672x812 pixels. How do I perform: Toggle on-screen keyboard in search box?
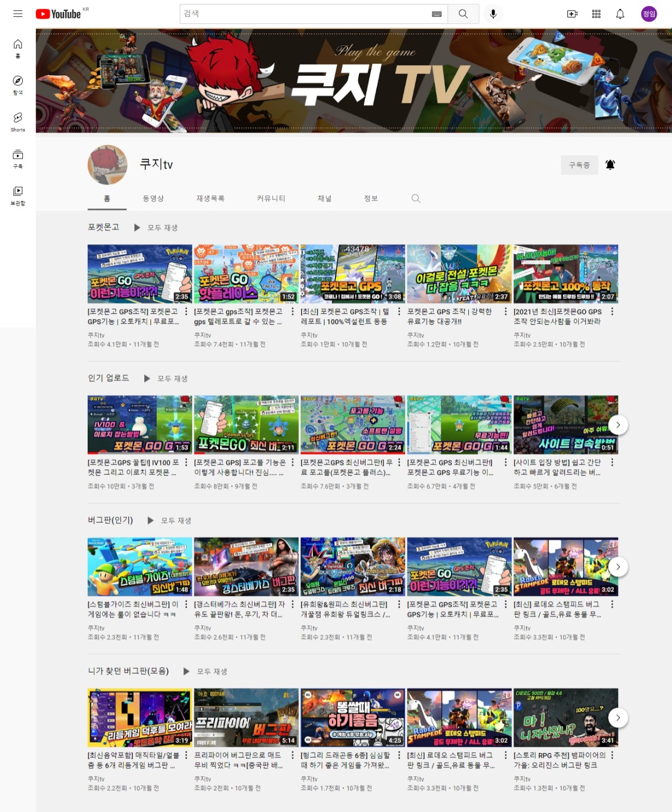(x=437, y=14)
